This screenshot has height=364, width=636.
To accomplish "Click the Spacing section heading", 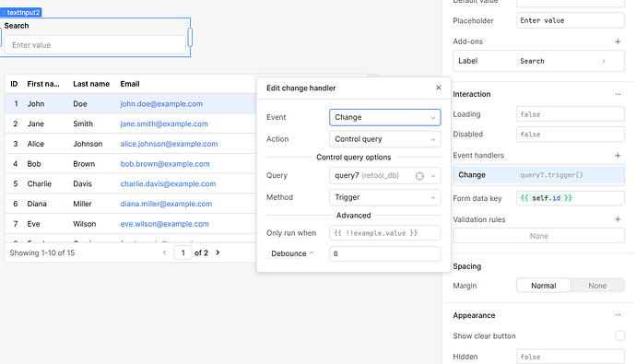I will (x=466, y=266).
